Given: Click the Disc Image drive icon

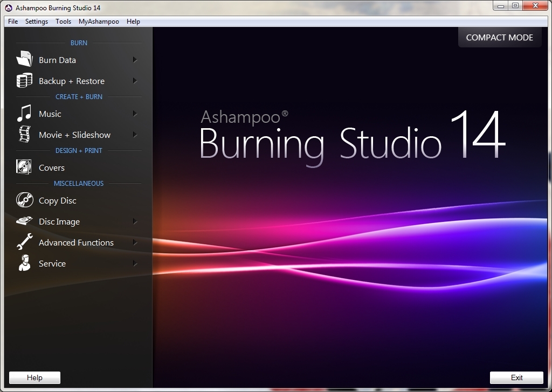Looking at the screenshot, I should coord(24,221).
